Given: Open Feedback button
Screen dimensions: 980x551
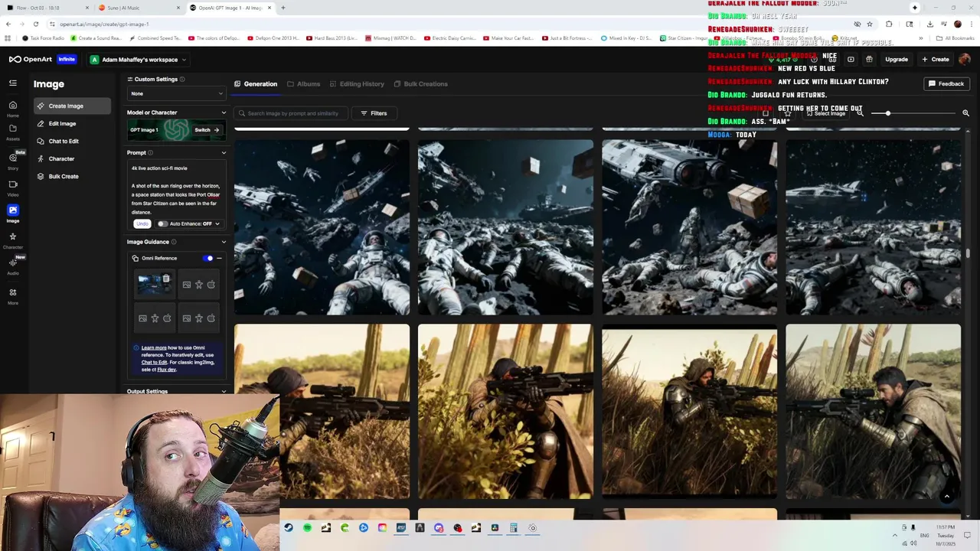Looking at the screenshot, I should [x=946, y=84].
